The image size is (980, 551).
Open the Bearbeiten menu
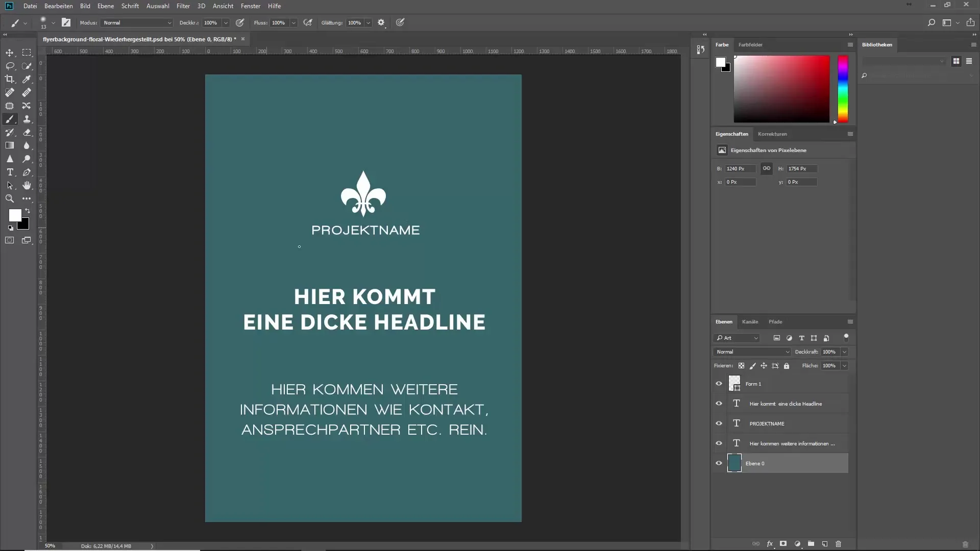(x=58, y=6)
